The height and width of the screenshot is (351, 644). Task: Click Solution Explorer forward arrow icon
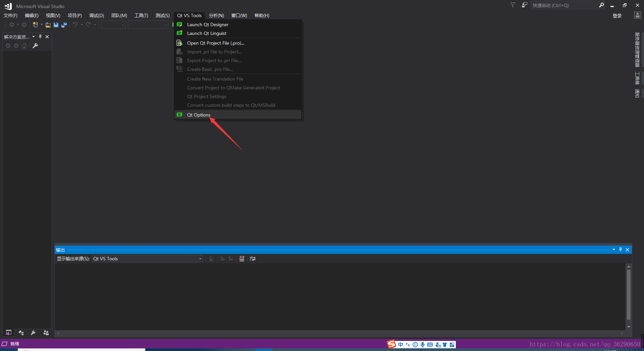click(x=16, y=46)
